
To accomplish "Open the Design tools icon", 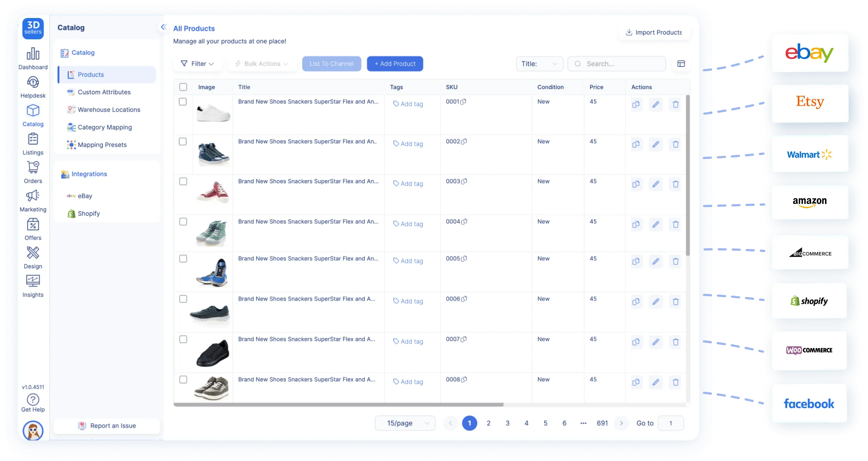I will tap(33, 253).
